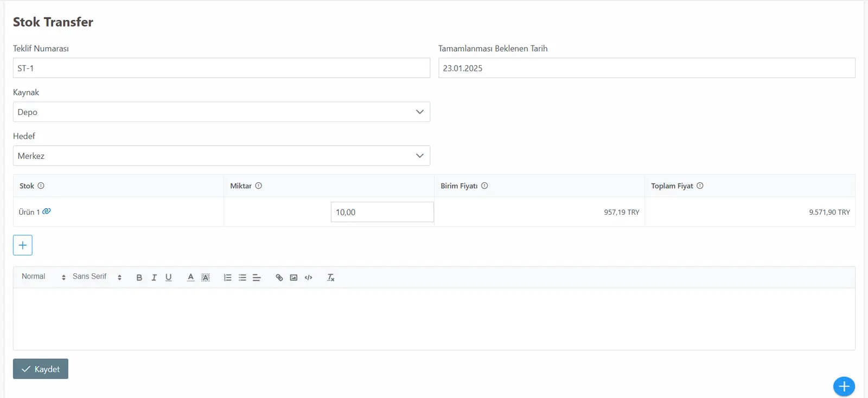Click the info icon beside Toplam Fiyat
This screenshot has height=398, width=868.
[x=700, y=185]
